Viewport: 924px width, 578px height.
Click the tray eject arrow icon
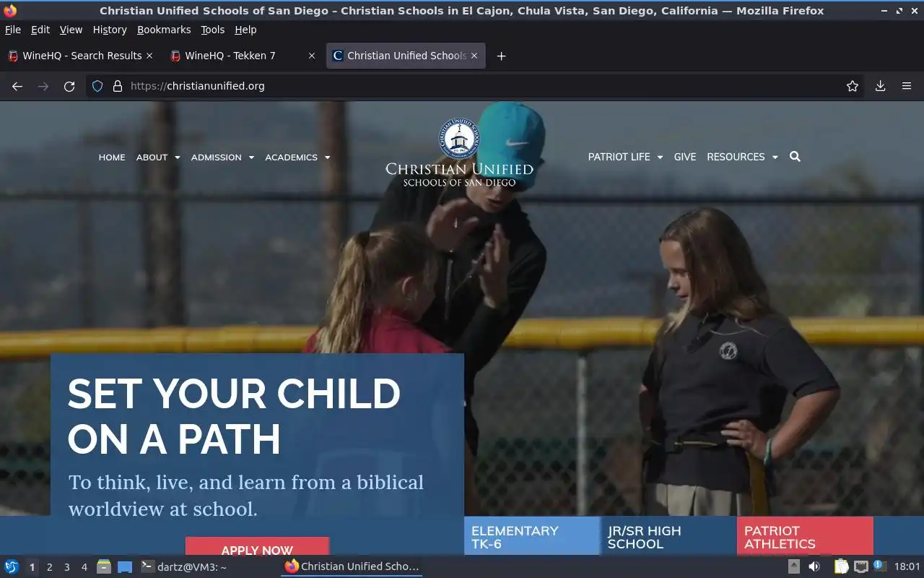tap(793, 567)
